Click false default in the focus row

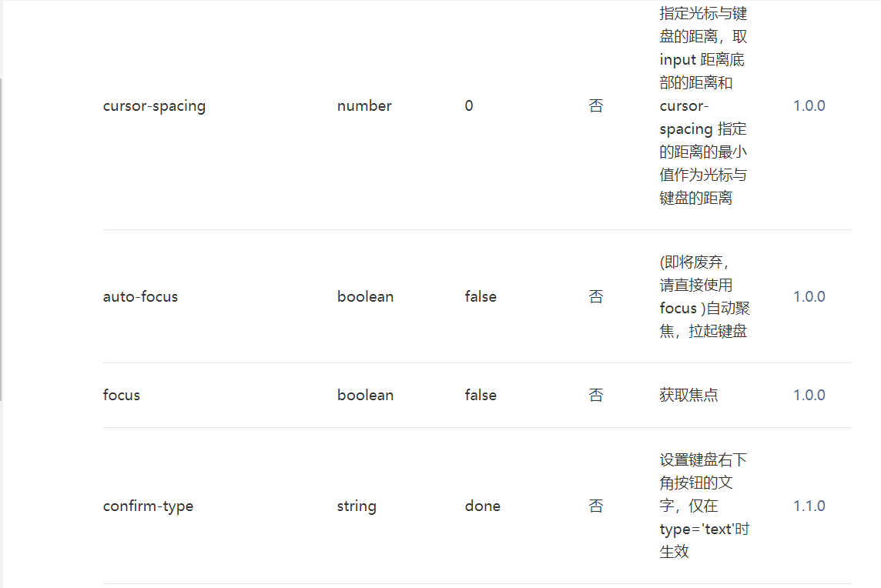(481, 395)
